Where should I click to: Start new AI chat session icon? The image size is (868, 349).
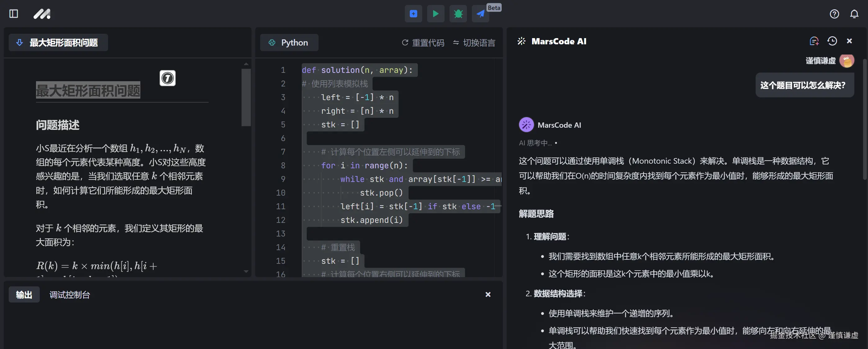[x=814, y=41]
